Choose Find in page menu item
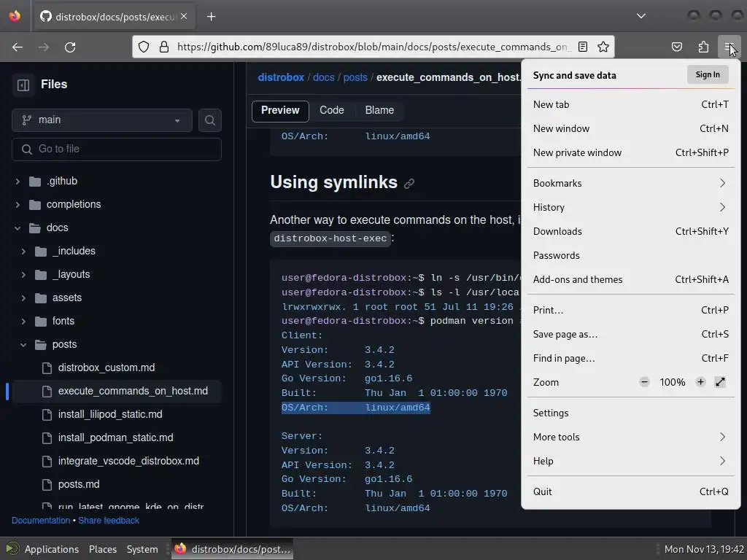The width and height of the screenshot is (747, 560). point(631,359)
